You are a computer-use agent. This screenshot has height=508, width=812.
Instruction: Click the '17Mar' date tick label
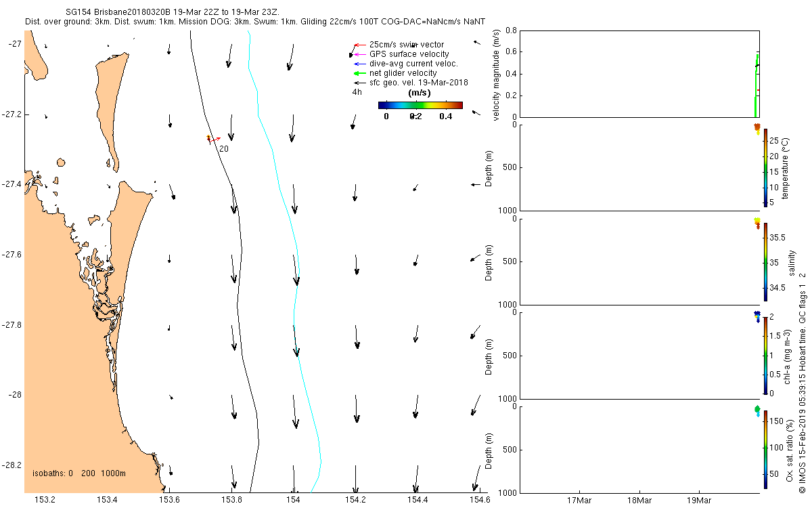[x=580, y=501]
